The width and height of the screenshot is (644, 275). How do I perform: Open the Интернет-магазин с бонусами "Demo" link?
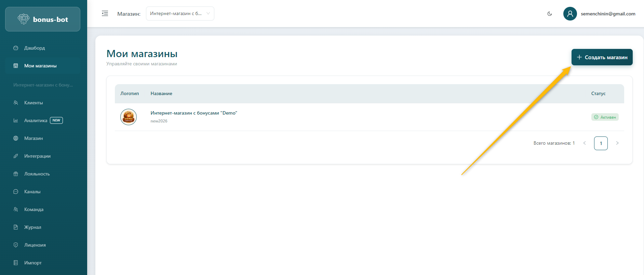pyautogui.click(x=194, y=113)
